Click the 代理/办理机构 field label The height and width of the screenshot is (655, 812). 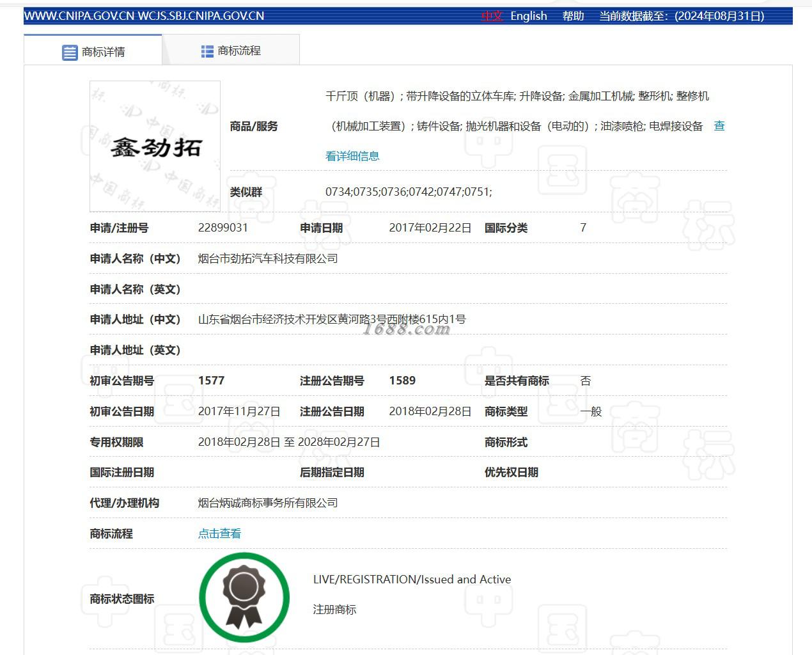click(x=124, y=503)
